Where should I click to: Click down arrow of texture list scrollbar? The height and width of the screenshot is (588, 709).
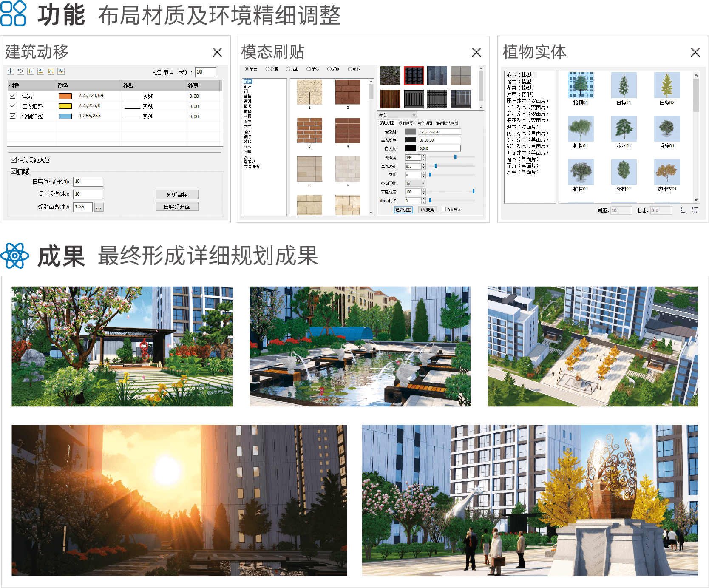click(371, 213)
